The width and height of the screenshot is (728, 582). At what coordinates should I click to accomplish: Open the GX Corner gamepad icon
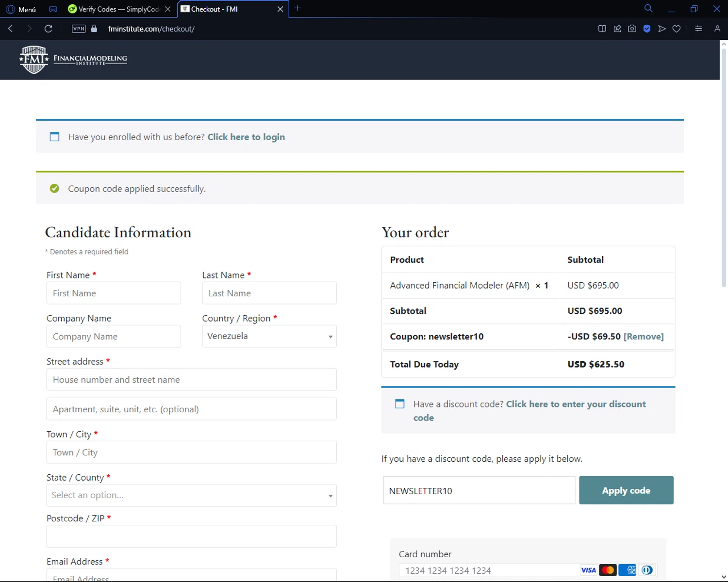coord(53,9)
